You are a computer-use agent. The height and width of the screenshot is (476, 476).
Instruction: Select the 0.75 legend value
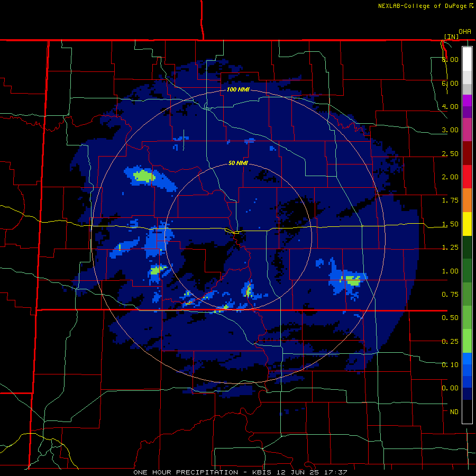(x=450, y=295)
